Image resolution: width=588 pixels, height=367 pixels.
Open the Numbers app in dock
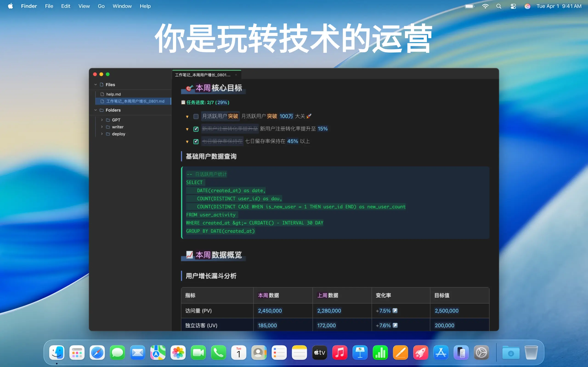point(380,353)
